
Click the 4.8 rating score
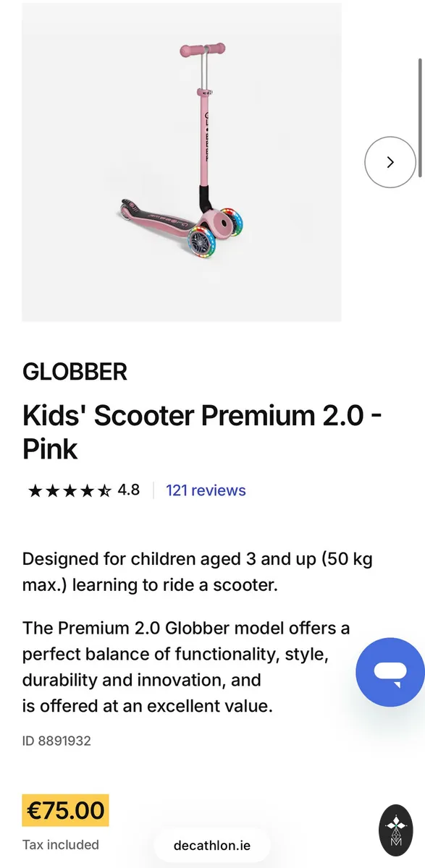[129, 490]
